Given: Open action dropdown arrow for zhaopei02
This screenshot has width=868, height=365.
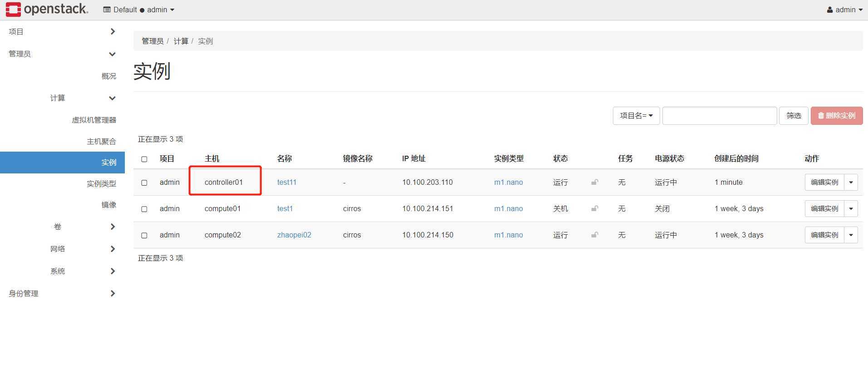Looking at the screenshot, I should pyautogui.click(x=851, y=235).
